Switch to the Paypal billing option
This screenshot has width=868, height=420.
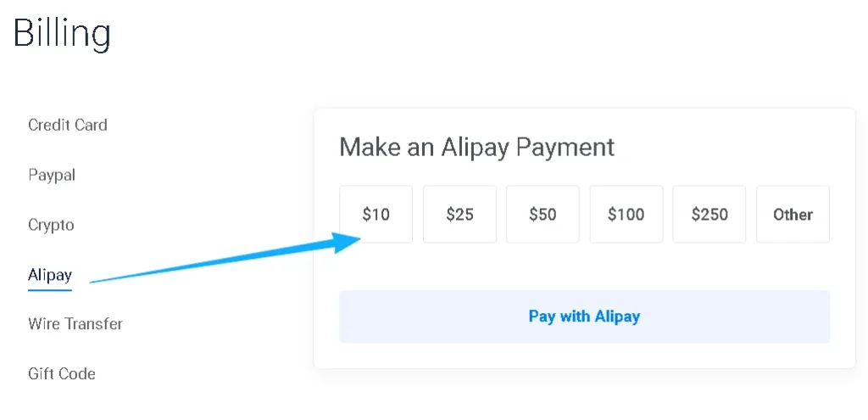[x=52, y=175]
